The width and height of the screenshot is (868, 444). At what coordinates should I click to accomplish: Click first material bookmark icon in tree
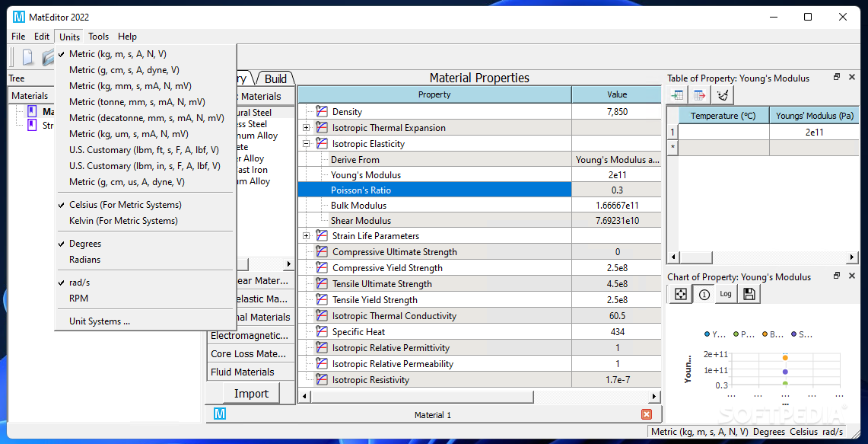click(31, 111)
